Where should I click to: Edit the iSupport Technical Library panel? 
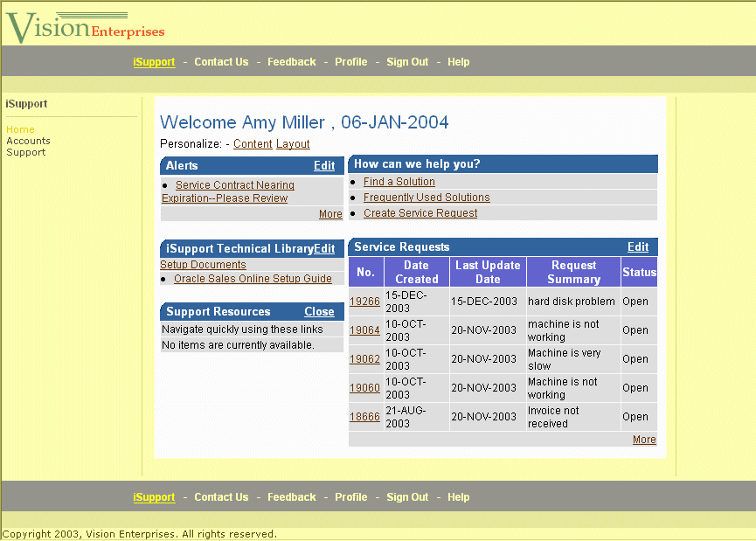(x=324, y=249)
